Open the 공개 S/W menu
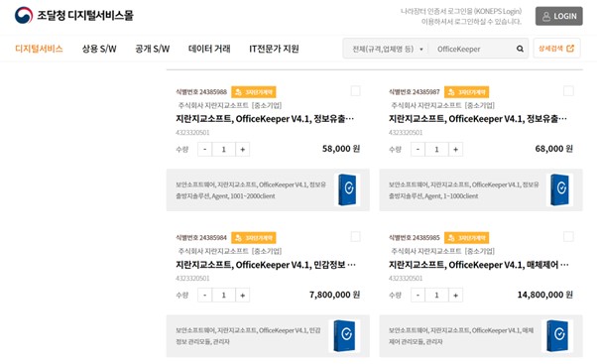This screenshot has height=364, width=597. (153, 49)
